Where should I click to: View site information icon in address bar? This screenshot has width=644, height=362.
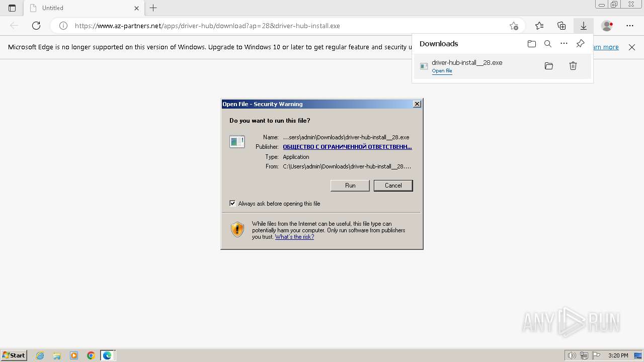pyautogui.click(x=63, y=26)
